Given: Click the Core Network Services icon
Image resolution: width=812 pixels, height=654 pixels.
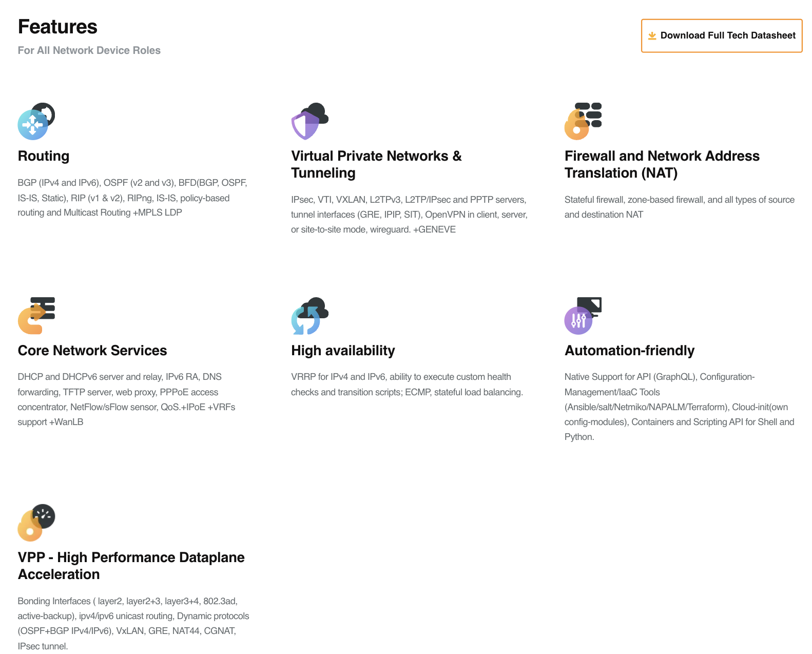Looking at the screenshot, I should click(36, 316).
